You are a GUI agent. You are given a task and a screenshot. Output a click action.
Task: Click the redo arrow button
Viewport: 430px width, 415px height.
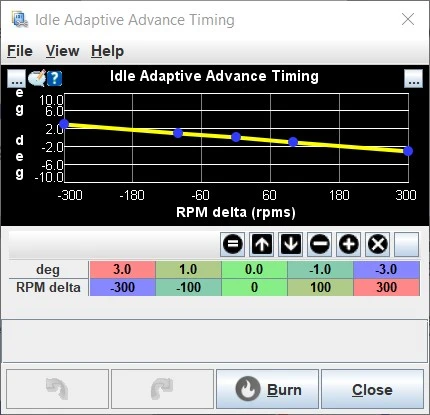(162, 389)
